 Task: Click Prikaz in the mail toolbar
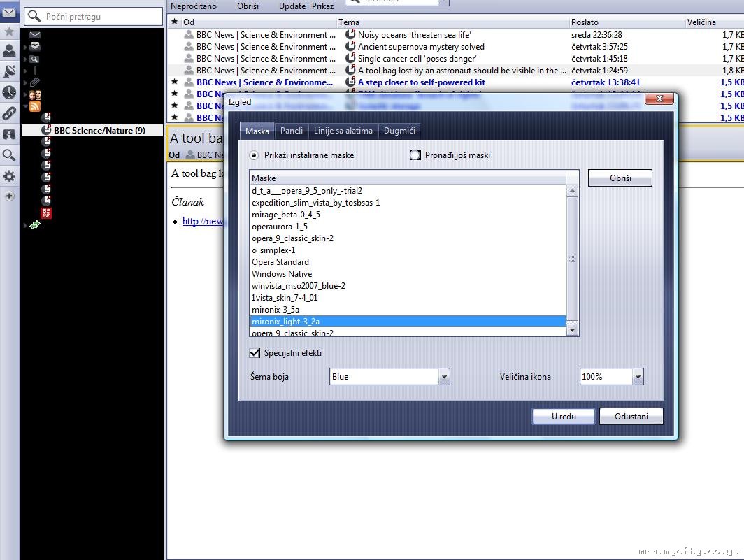point(322,6)
